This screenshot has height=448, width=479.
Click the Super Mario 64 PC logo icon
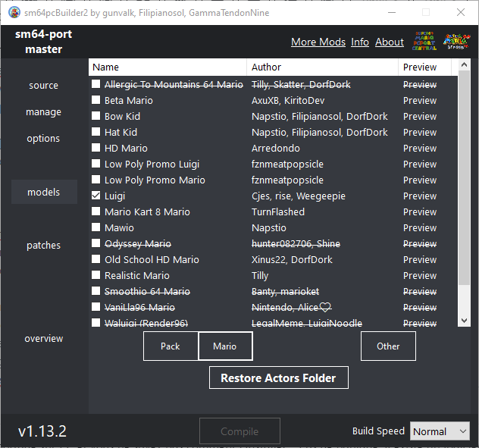pyautogui.click(x=454, y=42)
